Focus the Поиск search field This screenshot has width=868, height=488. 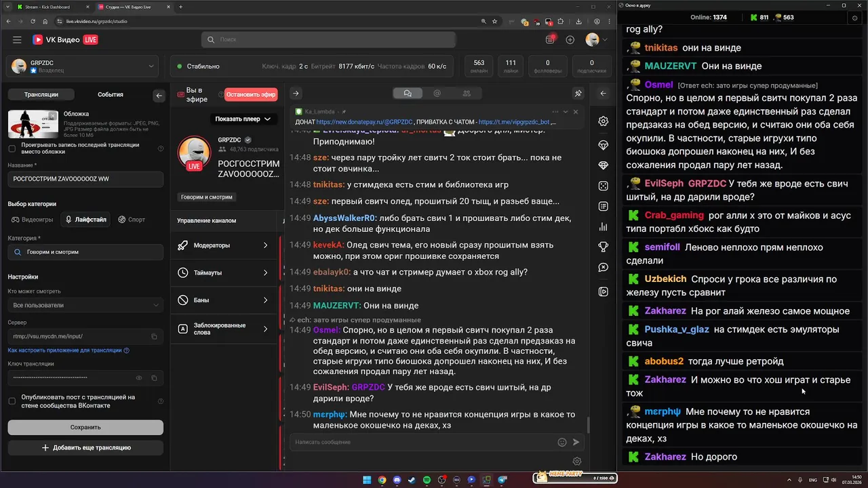tap(328, 40)
